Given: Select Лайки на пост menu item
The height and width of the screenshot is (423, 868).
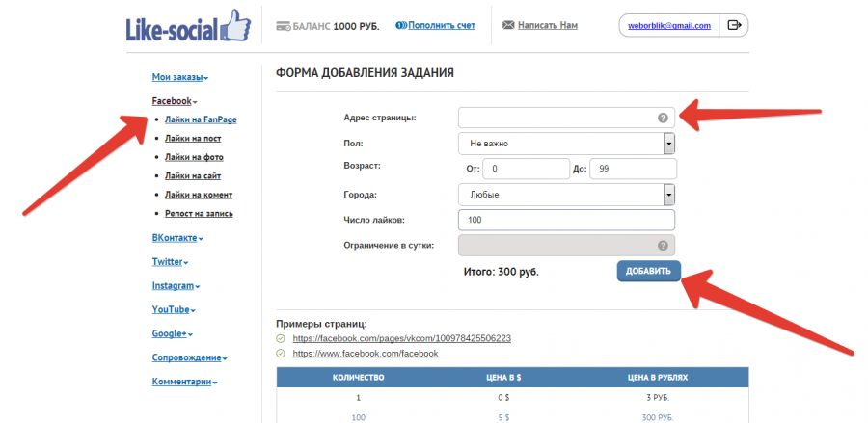Looking at the screenshot, I should tap(193, 138).
